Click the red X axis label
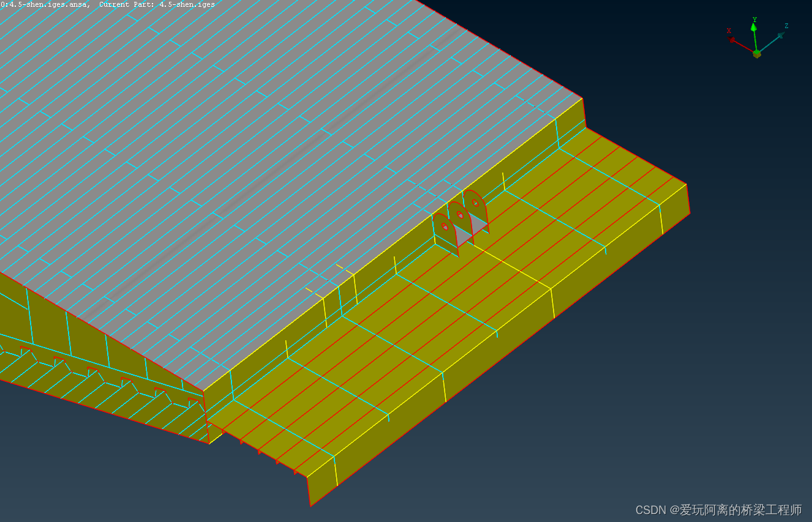This screenshot has height=522, width=812. click(x=729, y=31)
